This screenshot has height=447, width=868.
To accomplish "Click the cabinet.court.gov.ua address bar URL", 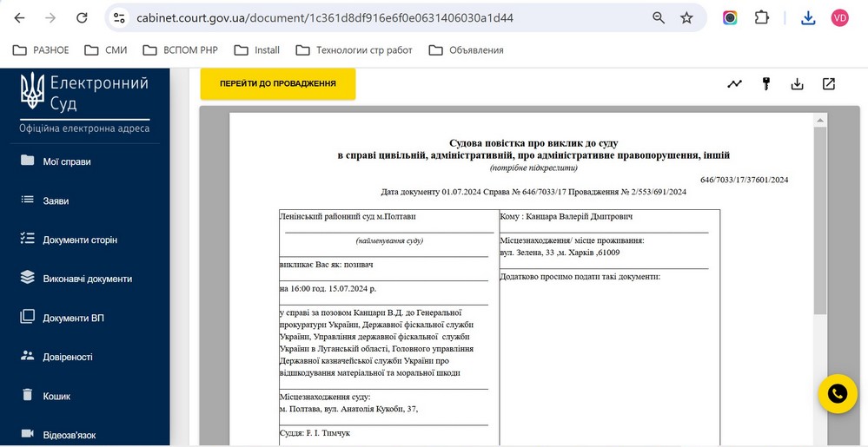I will [x=325, y=17].
